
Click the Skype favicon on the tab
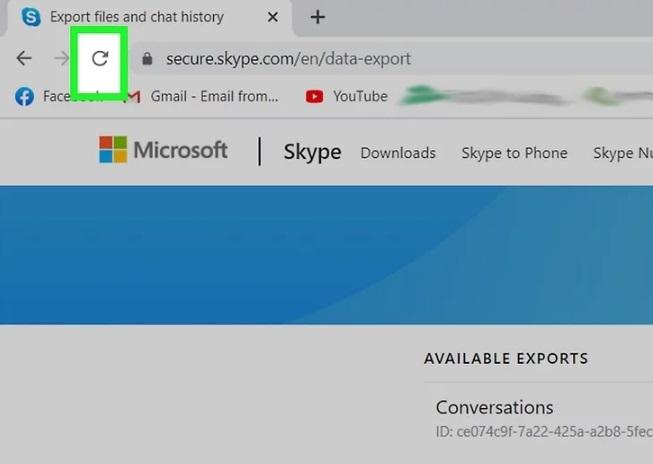tap(31, 17)
